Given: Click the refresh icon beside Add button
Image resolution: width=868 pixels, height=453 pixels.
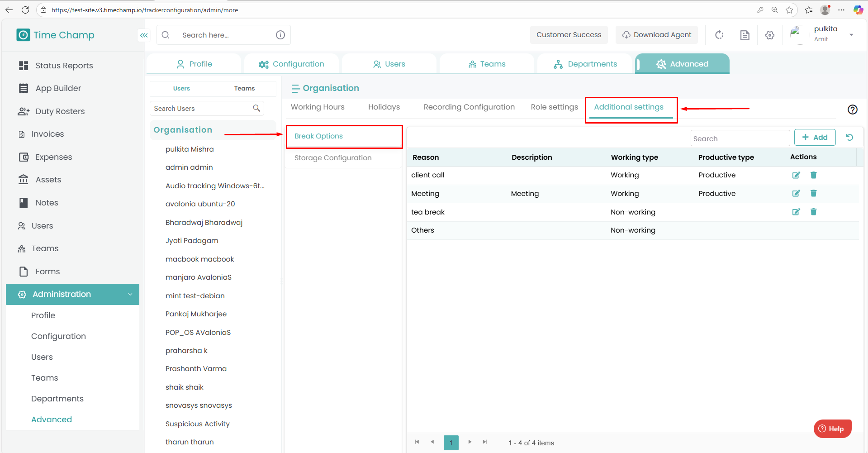Looking at the screenshot, I should coord(849,138).
